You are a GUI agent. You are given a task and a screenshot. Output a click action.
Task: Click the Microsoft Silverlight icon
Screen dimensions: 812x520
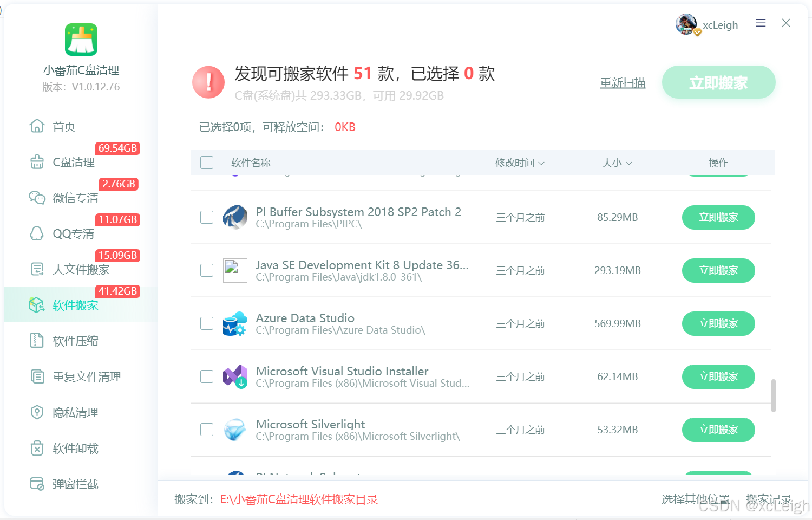235,430
